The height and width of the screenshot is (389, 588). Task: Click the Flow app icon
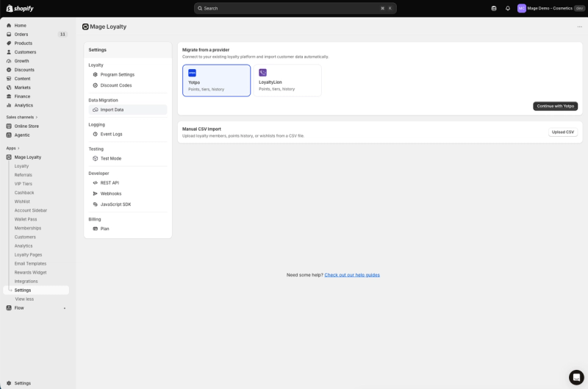click(9, 308)
